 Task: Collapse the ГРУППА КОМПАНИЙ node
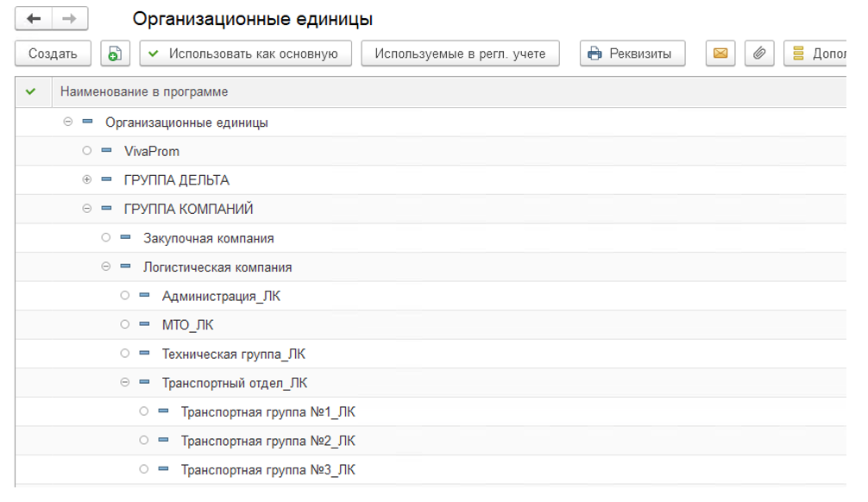(x=86, y=209)
